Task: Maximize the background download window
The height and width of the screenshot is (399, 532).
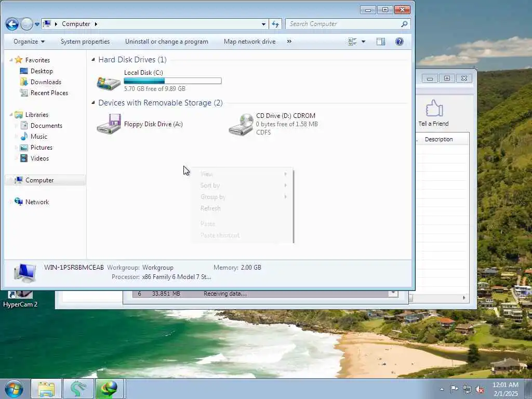Action: coord(447,78)
